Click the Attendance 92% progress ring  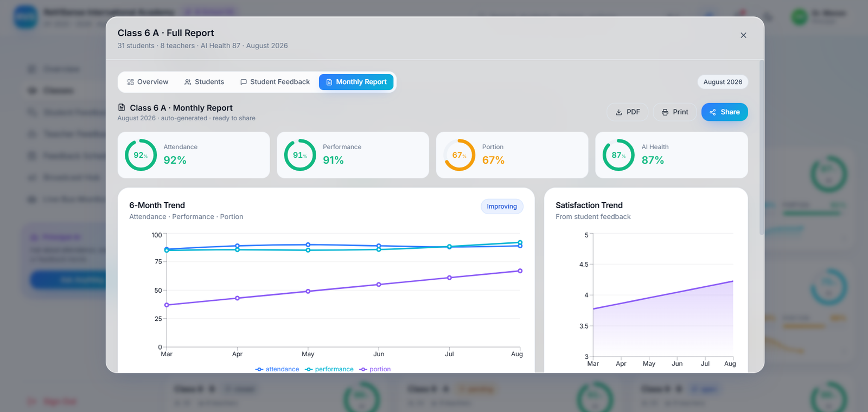[x=141, y=155]
